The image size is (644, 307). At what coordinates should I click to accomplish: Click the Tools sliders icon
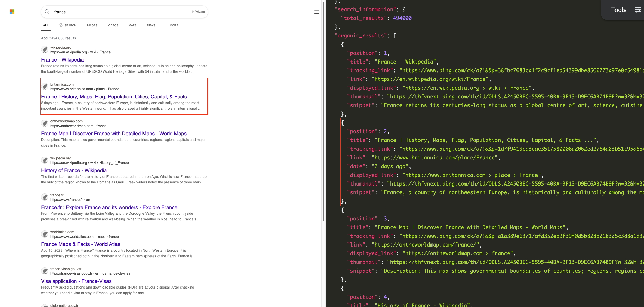coord(638,10)
